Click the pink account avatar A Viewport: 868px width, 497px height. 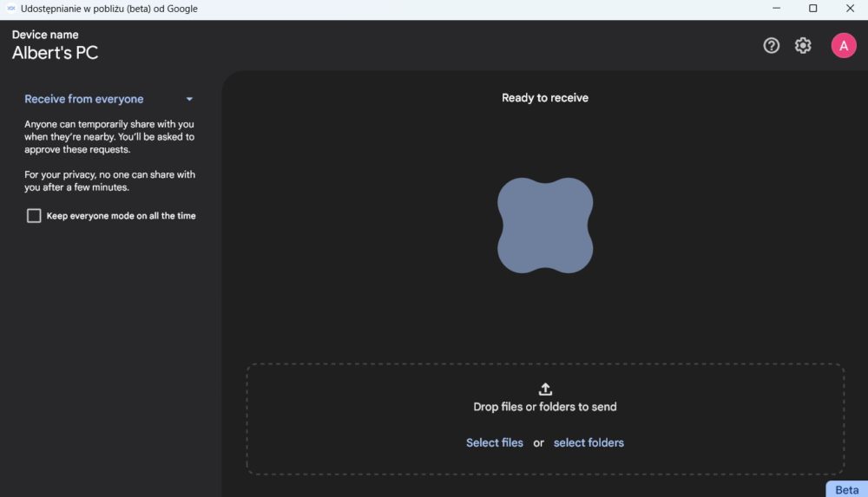coord(843,45)
